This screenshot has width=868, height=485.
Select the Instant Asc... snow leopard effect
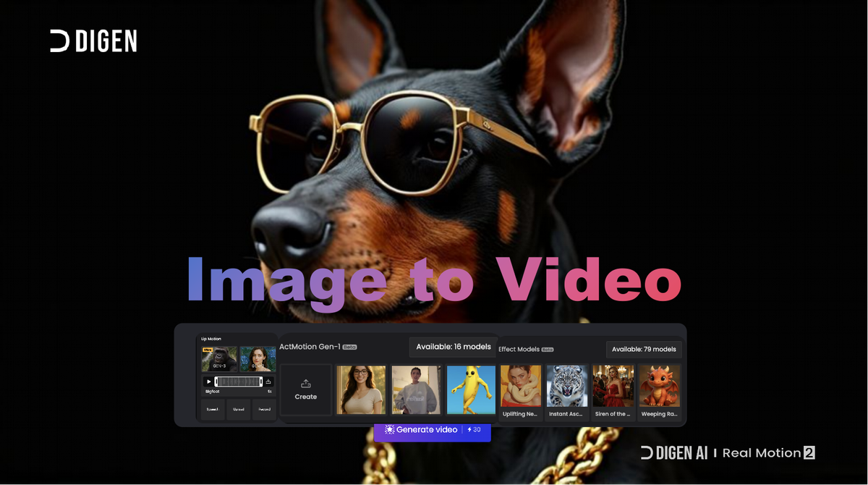566,392
